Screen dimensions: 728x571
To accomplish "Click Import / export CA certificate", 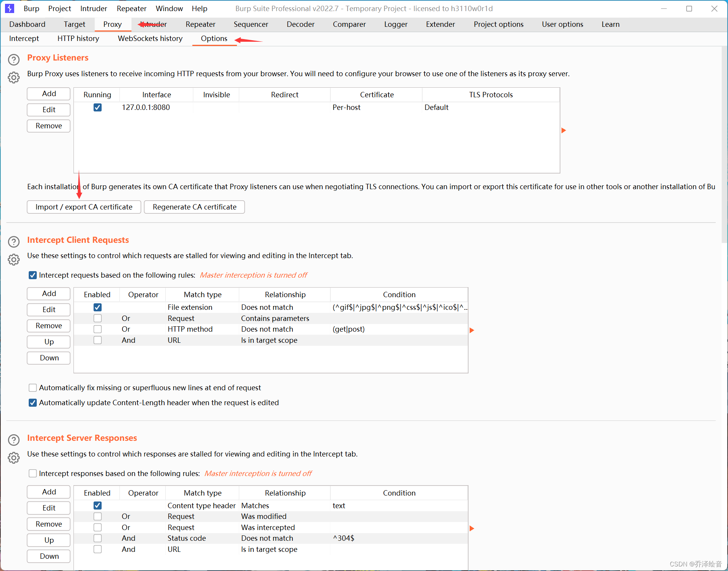I will pos(83,207).
